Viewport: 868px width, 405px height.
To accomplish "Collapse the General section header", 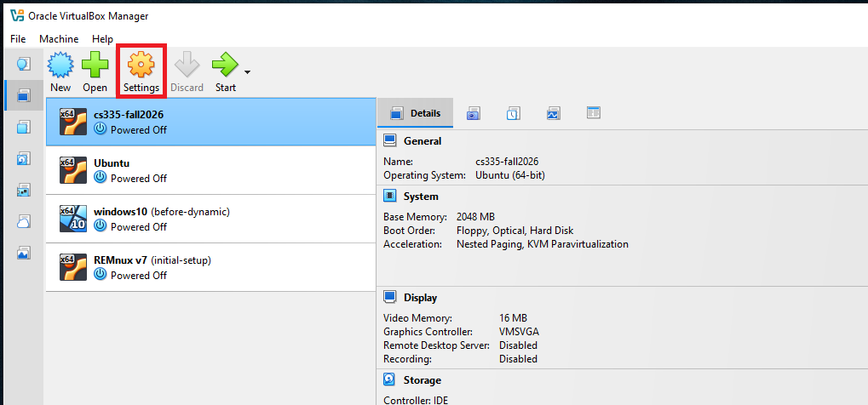I will tap(422, 141).
